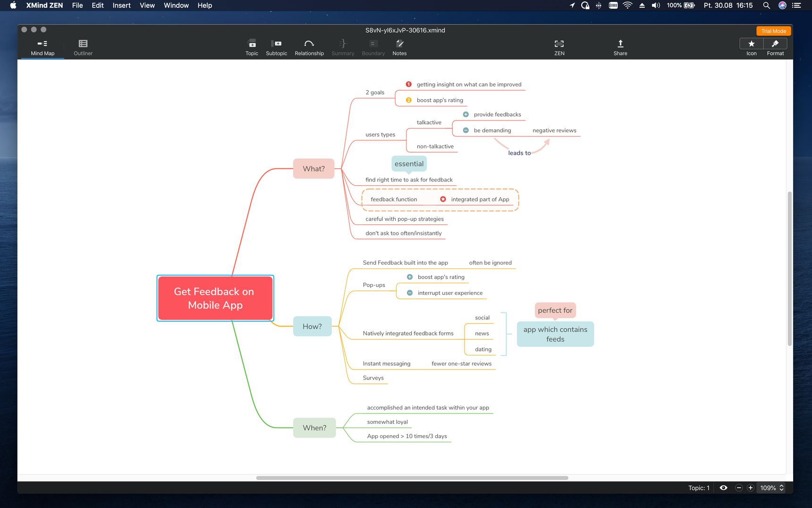Click the minus marker beside be demanding
The height and width of the screenshot is (508, 812).
(x=465, y=130)
